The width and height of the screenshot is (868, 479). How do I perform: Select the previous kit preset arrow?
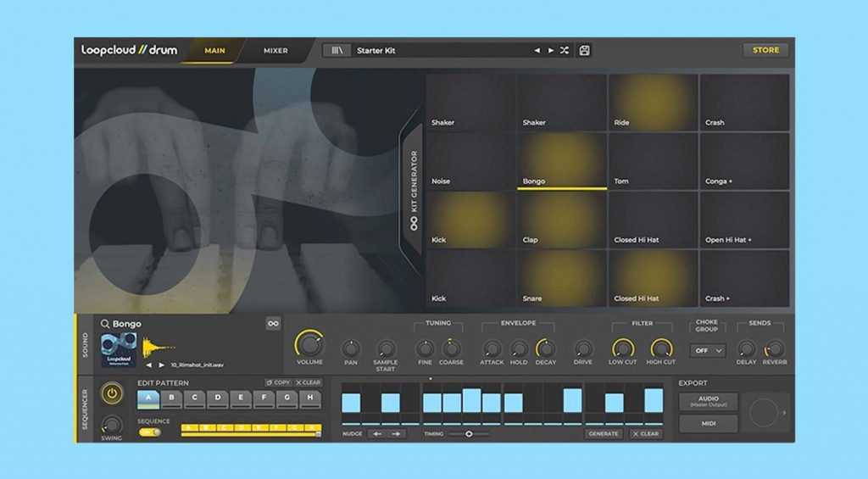point(537,51)
